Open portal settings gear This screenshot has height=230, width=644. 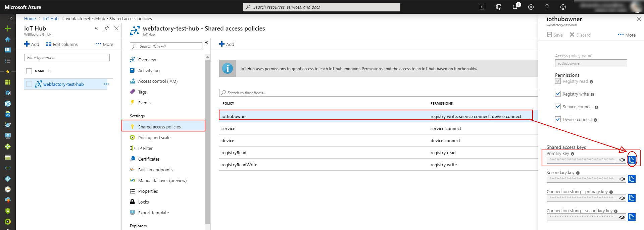(531, 7)
